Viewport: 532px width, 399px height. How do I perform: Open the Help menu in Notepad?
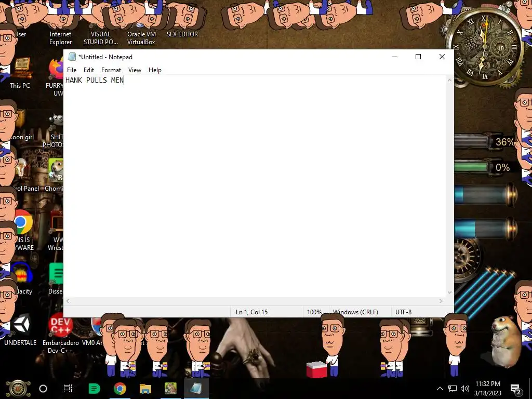tap(155, 70)
